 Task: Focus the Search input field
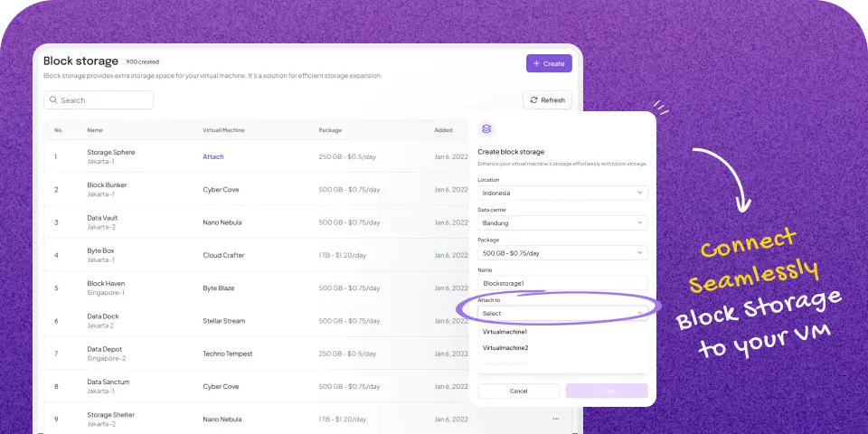click(x=104, y=100)
